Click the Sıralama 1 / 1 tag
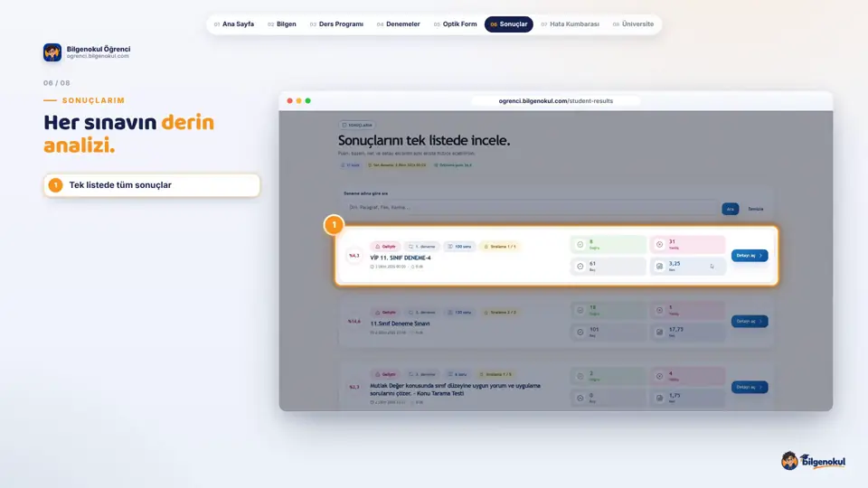Viewport: 868px width, 488px height. click(500, 247)
